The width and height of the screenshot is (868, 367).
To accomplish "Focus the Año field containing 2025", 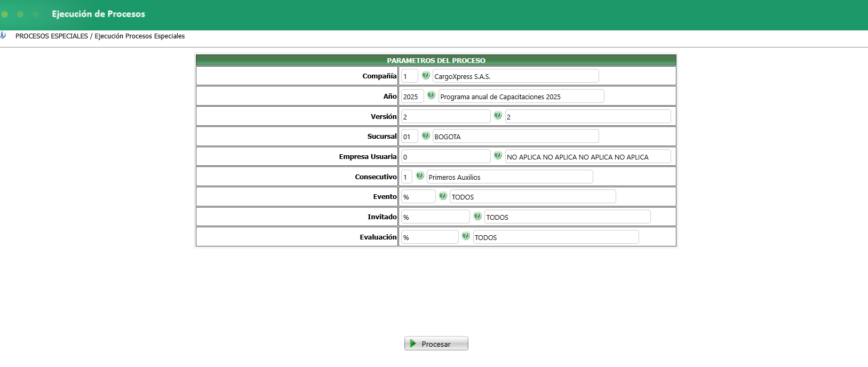I will point(412,96).
